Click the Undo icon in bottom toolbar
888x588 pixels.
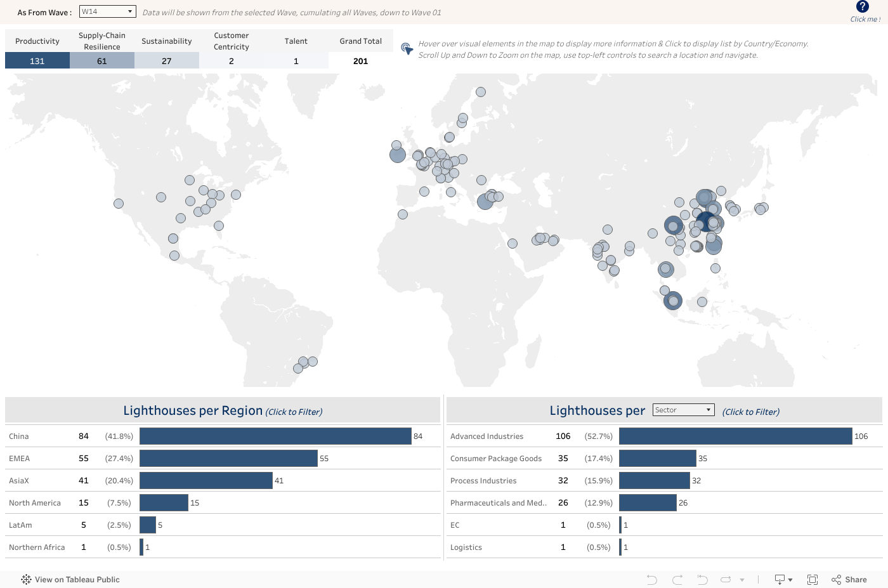[651, 580]
